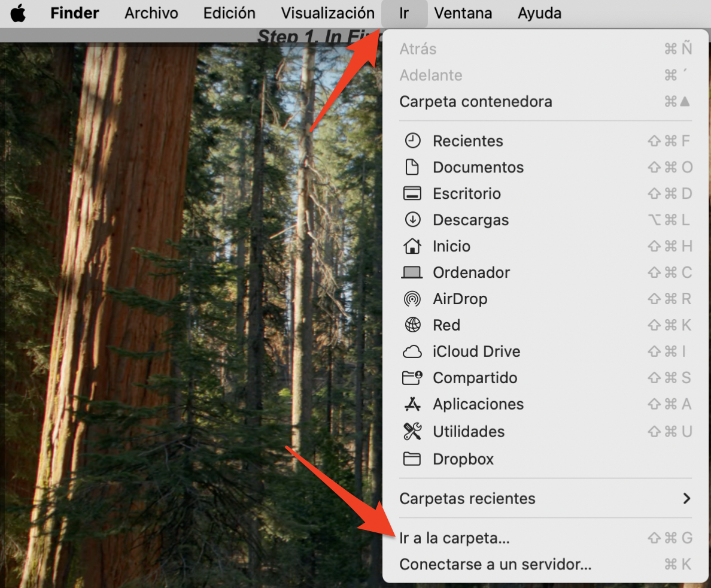Open the Archivo menu
Viewport: 711px width, 588px height.
151,13
